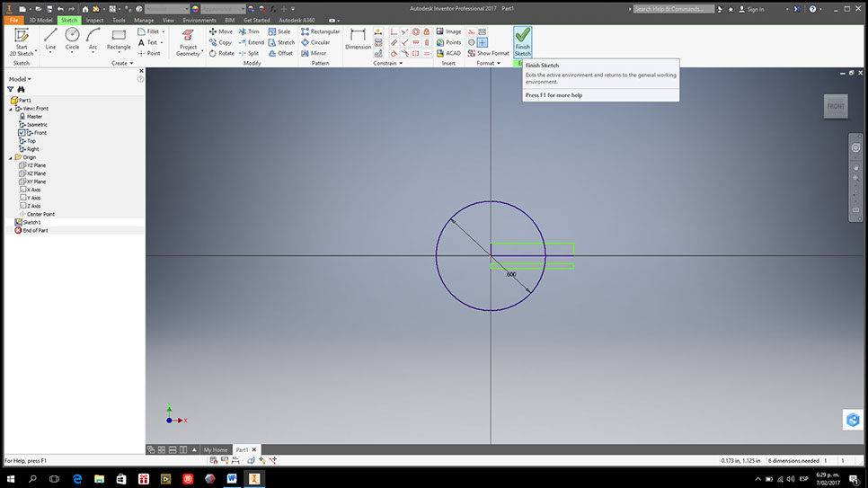This screenshot has width=868, height=488.
Task: Open the My Home document tab
Action: click(x=216, y=449)
